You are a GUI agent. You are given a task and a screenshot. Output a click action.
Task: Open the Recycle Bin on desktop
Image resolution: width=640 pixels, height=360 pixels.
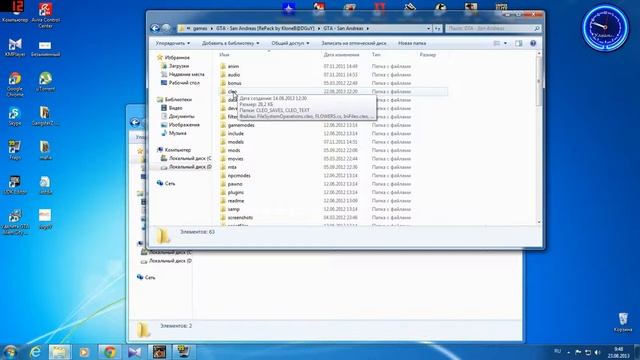(623, 322)
